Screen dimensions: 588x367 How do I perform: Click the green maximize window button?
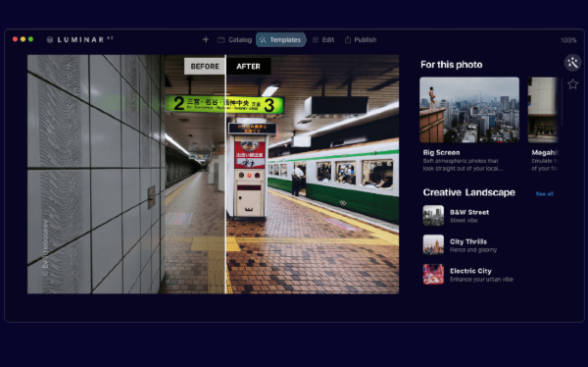click(30, 39)
